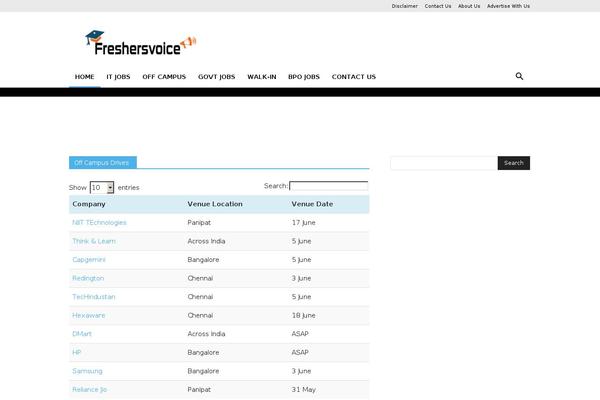Open the GOVT JOBS menu
This screenshot has width=600, height=400.
tap(217, 77)
